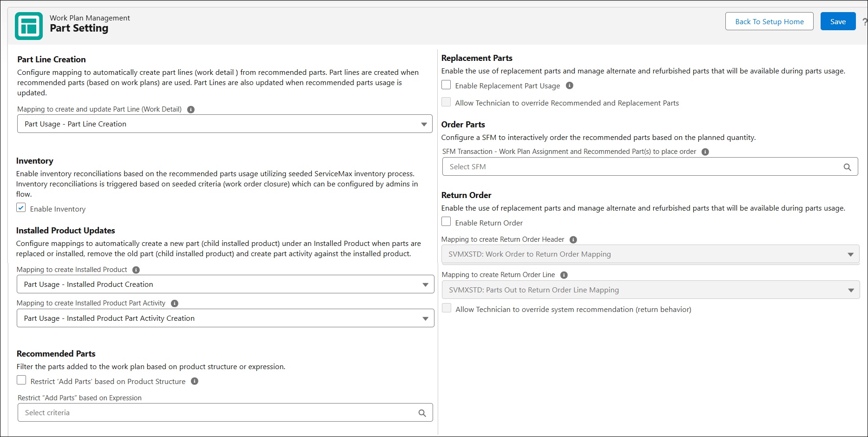Check Restrict 'Add Parts' based on Product Structure
Image resolution: width=868 pixels, height=437 pixels.
point(21,380)
